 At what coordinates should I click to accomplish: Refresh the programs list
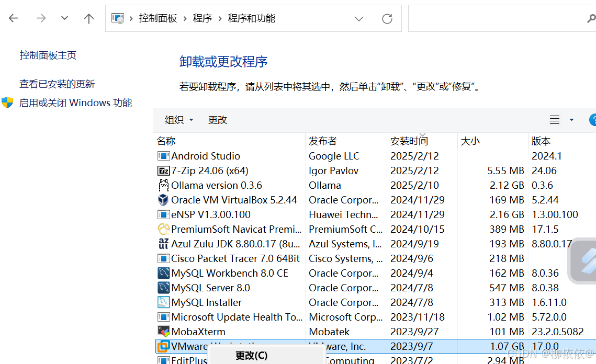coord(387,19)
